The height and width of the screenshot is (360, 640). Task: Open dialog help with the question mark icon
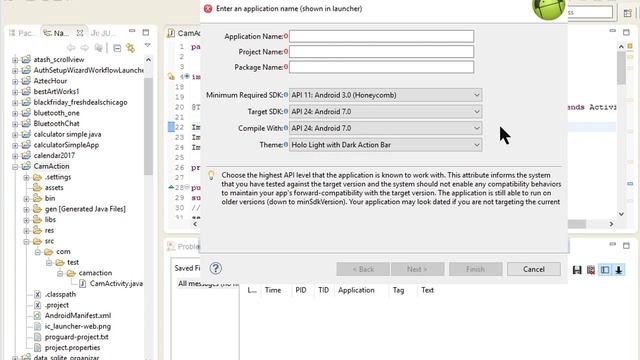point(216,268)
